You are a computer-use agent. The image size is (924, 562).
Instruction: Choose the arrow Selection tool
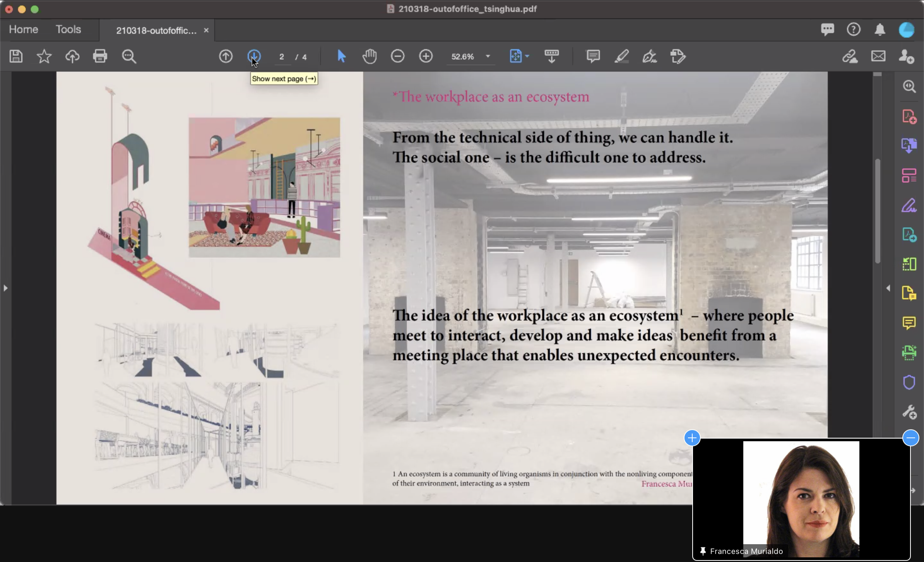click(x=341, y=57)
